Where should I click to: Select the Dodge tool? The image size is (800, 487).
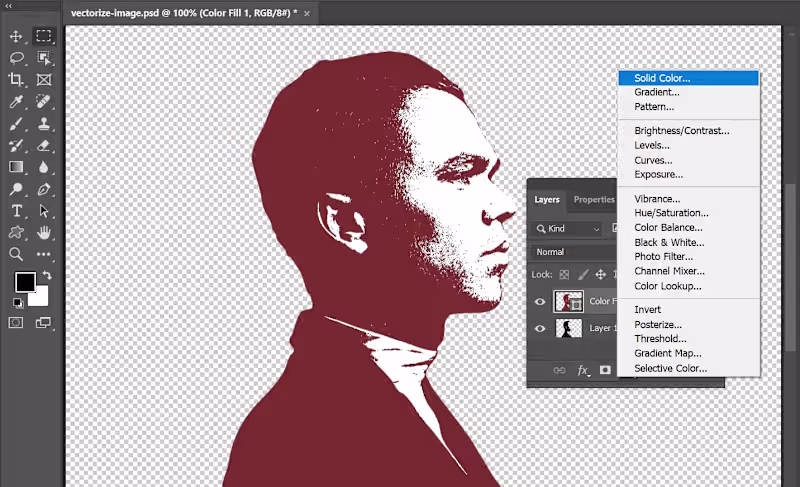tap(16, 189)
